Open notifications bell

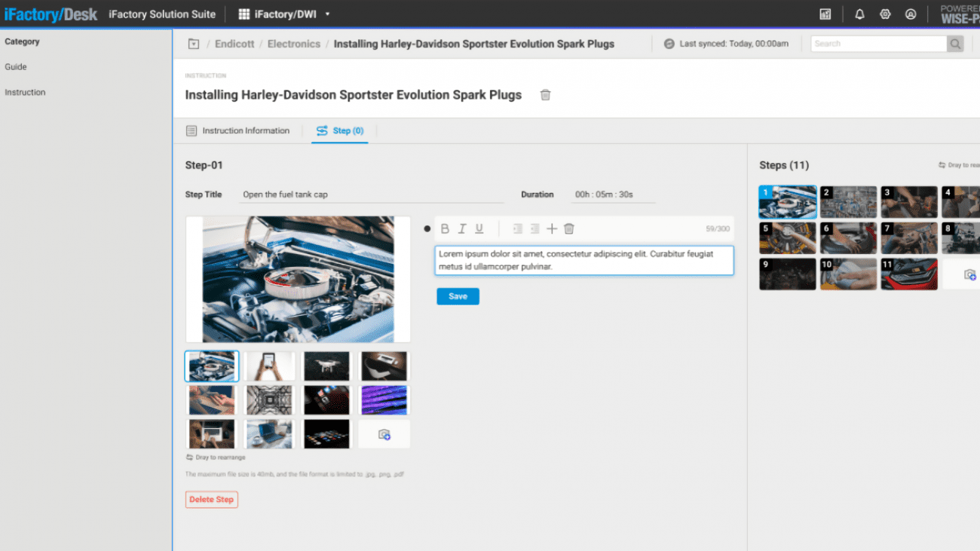click(859, 14)
